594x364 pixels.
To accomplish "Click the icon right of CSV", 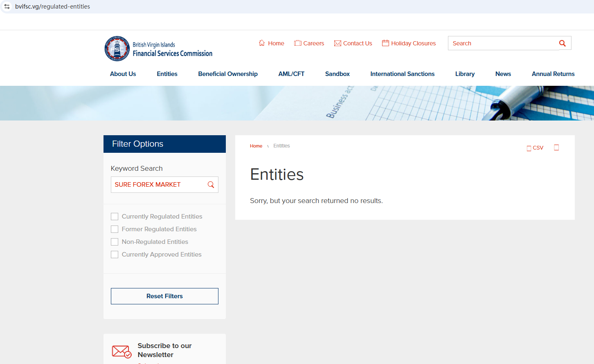I will point(556,147).
